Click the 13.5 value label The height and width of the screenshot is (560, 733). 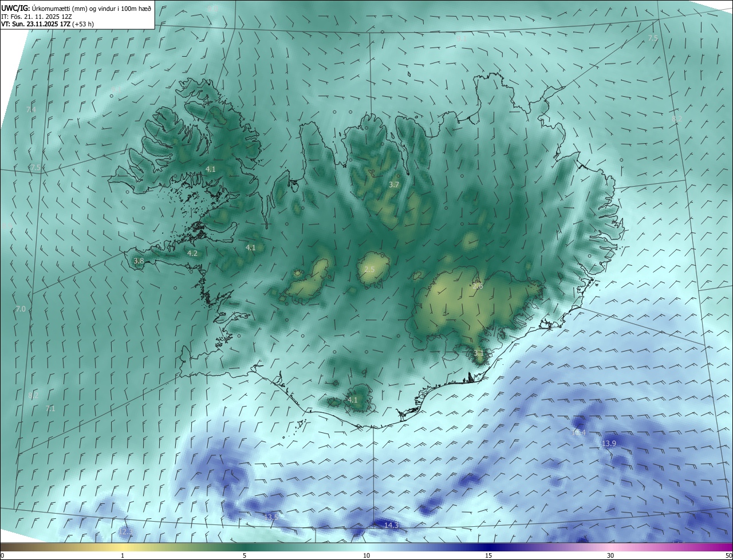(271, 516)
